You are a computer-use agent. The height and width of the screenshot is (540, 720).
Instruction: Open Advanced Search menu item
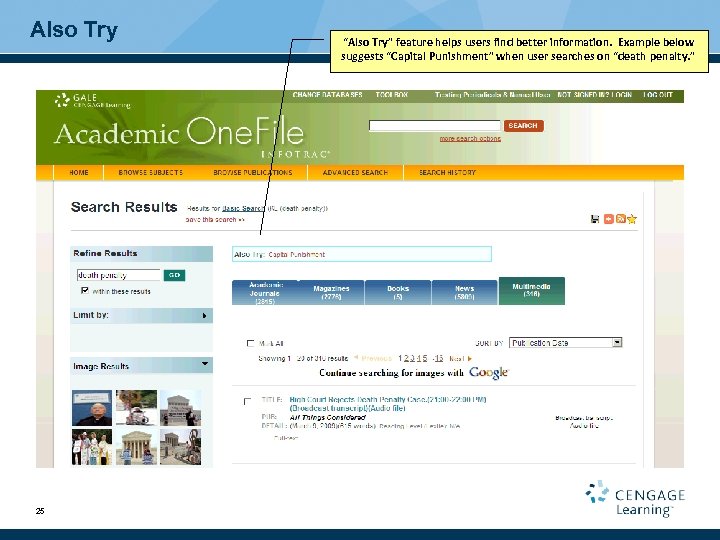[x=355, y=173]
